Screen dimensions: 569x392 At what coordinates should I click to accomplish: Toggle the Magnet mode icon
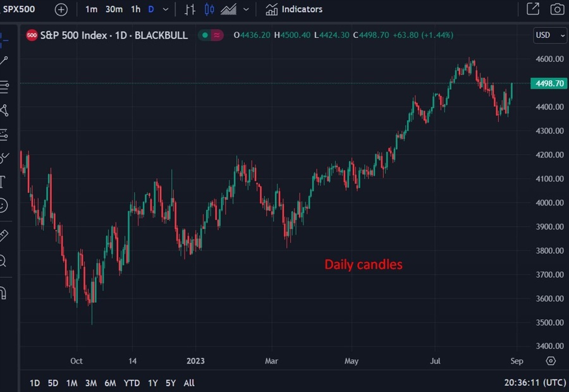pyautogui.click(x=3, y=293)
